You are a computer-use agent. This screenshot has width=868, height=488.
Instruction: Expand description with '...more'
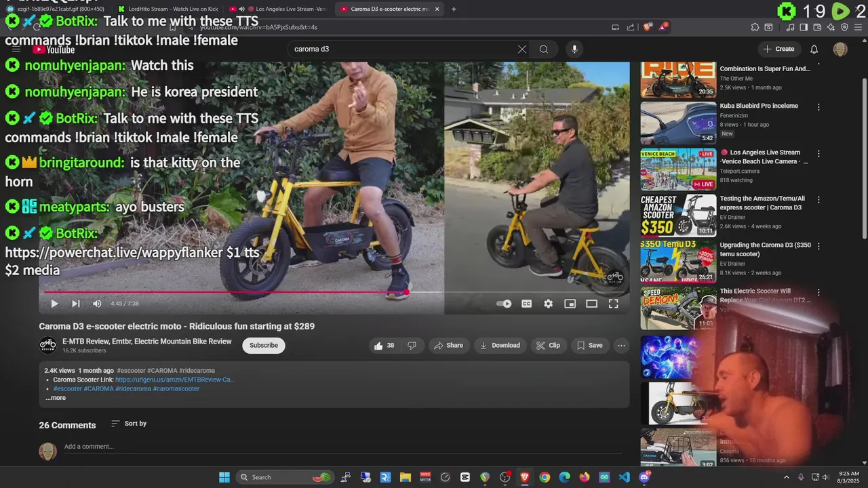click(x=56, y=398)
